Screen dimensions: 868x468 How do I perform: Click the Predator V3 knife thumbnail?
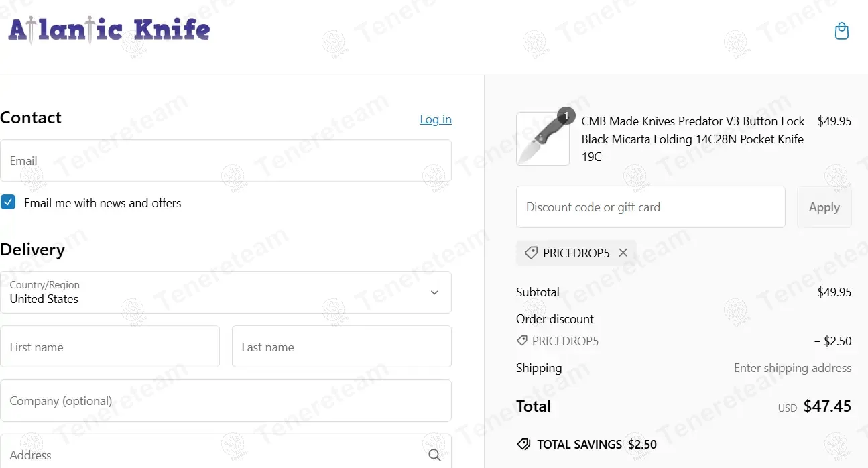pyautogui.click(x=542, y=139)
